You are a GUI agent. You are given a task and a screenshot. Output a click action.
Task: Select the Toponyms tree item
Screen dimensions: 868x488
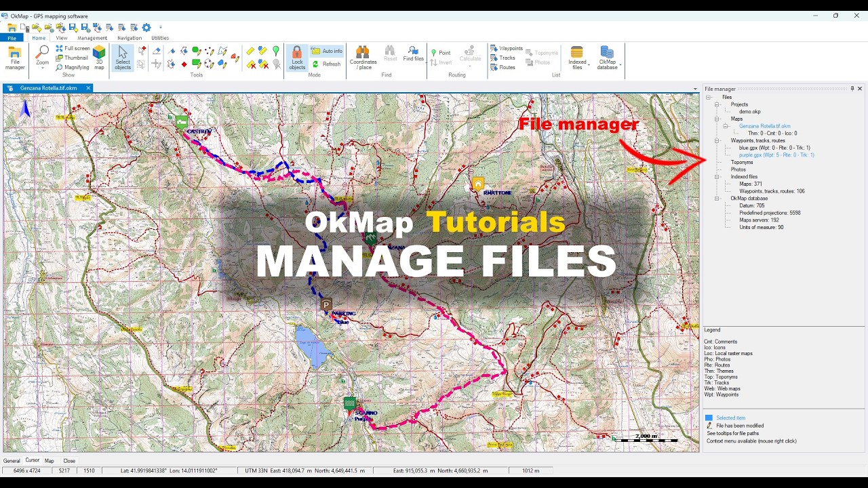(x=742, y=163)
